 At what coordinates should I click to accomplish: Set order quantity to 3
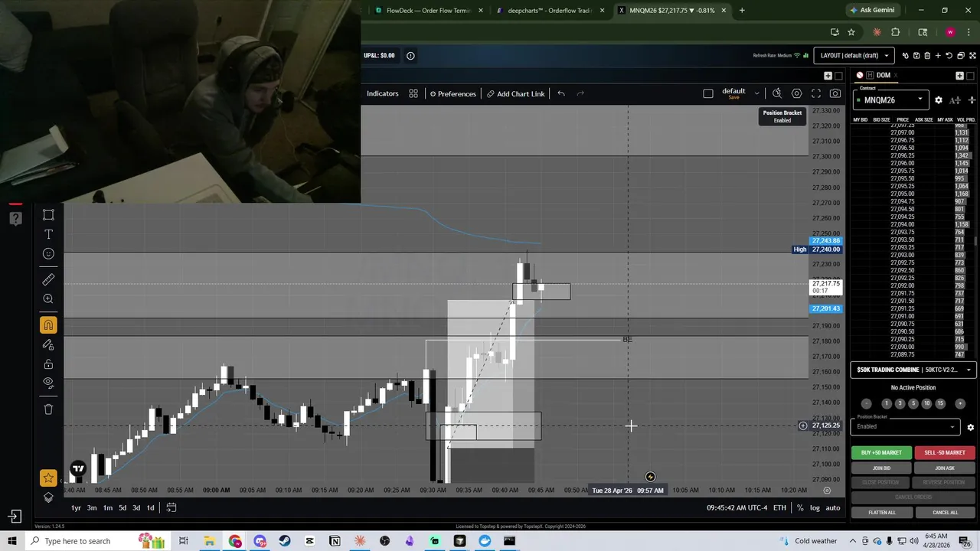coord(900,403)
